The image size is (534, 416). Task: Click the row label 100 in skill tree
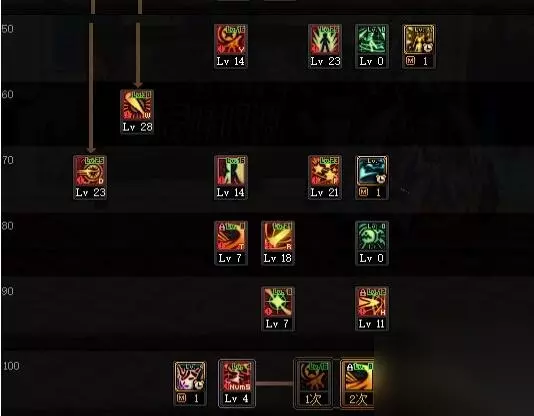click(x=11, y=366)
